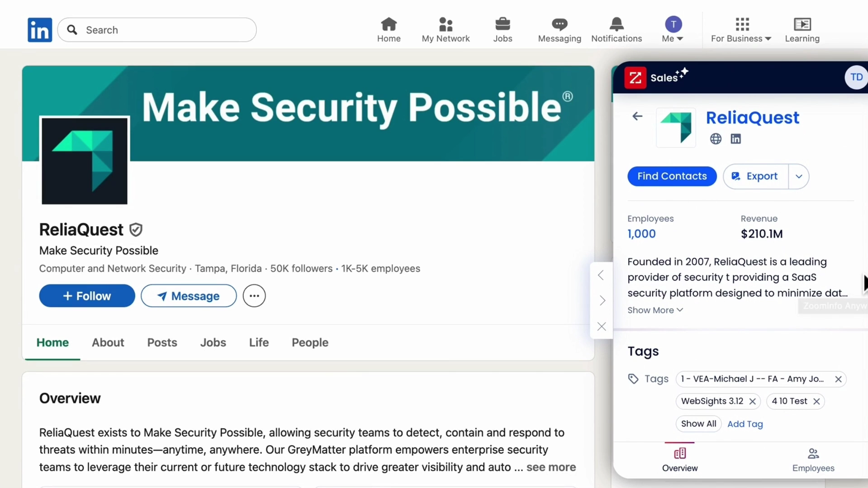Click the ZoomInfo Sales logo
The image size is (868, 488).
(635, 78)
